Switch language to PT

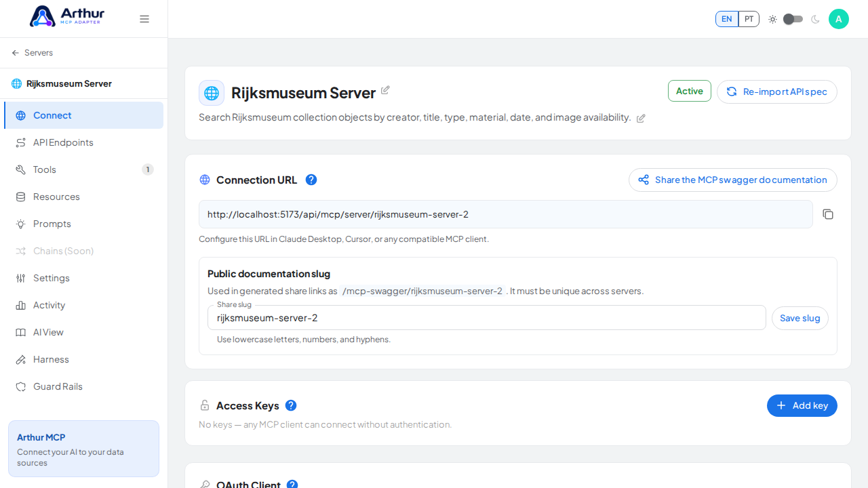click(x=749, y=19)
